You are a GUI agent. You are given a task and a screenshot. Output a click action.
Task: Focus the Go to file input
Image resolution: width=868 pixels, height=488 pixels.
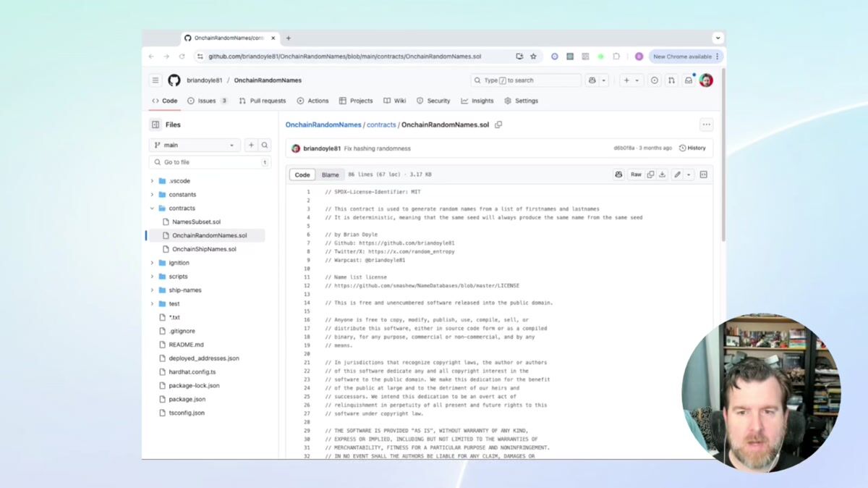coord(210,162)
